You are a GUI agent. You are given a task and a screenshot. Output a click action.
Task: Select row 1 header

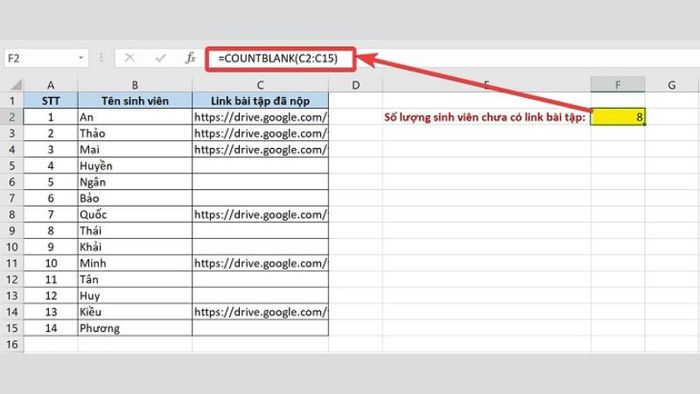pyautogui.click(x=12, y=101)
